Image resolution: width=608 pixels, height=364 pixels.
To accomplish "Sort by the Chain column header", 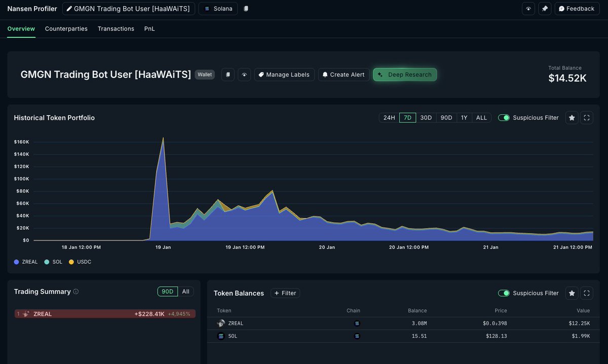I will tap(353, 310).
